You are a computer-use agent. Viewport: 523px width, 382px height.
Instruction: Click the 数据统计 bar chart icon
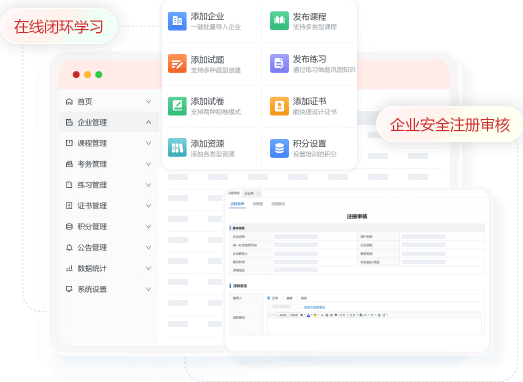[x=69, y=268]
